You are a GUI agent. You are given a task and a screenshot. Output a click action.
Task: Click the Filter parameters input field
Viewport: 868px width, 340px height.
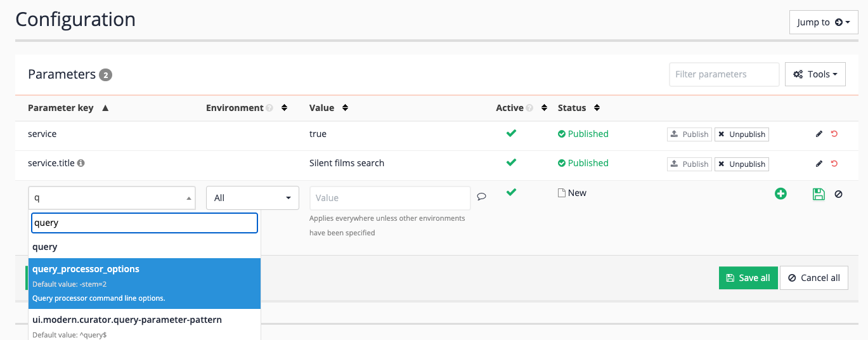[x=723, y=74]
